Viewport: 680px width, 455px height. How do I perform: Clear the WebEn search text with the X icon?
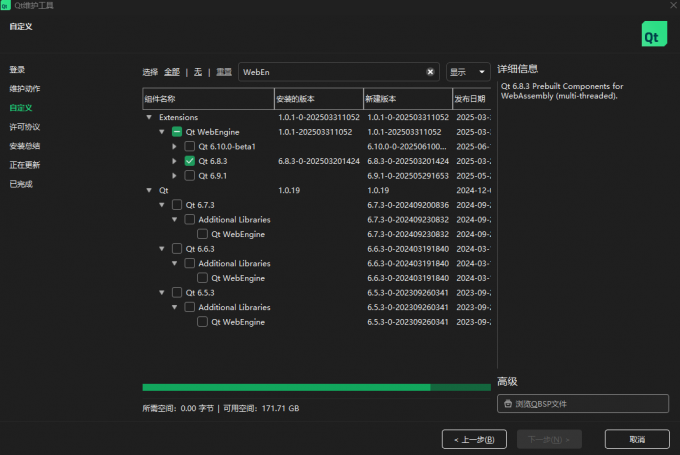click(x=430, y=72)
